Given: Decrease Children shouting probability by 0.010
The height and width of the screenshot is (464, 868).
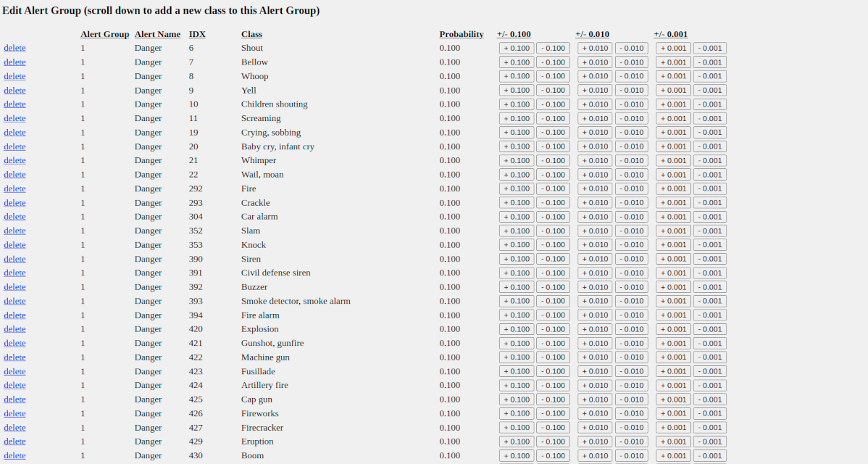Looking at the screenshot, I should click(x=631, y=104).
